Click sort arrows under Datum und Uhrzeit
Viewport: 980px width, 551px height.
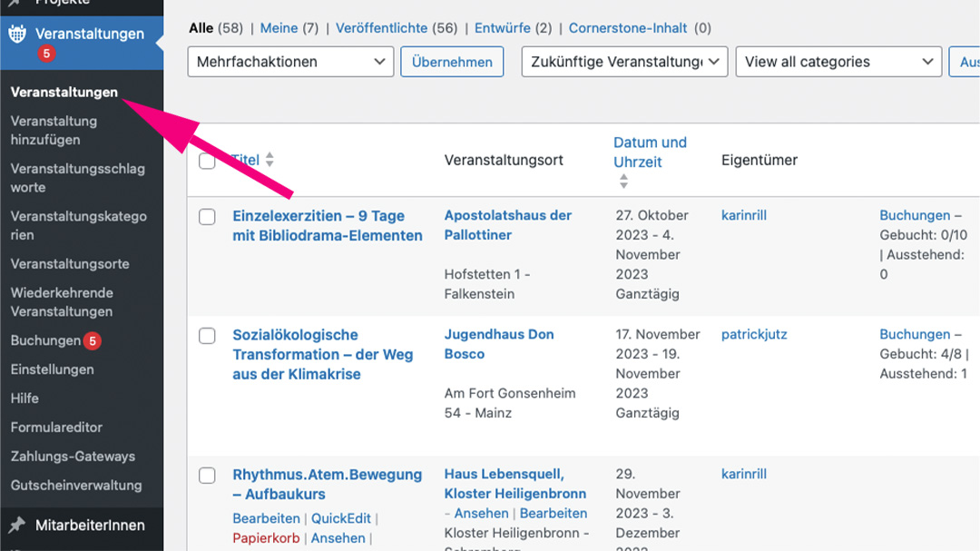coord(623,182)
